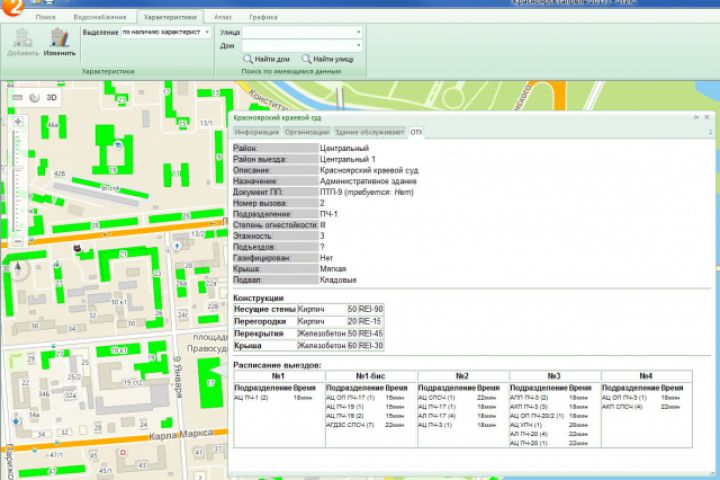Click the map rotate icon beside 3D
The image size is (720, 480).
[x=33, y=98]
